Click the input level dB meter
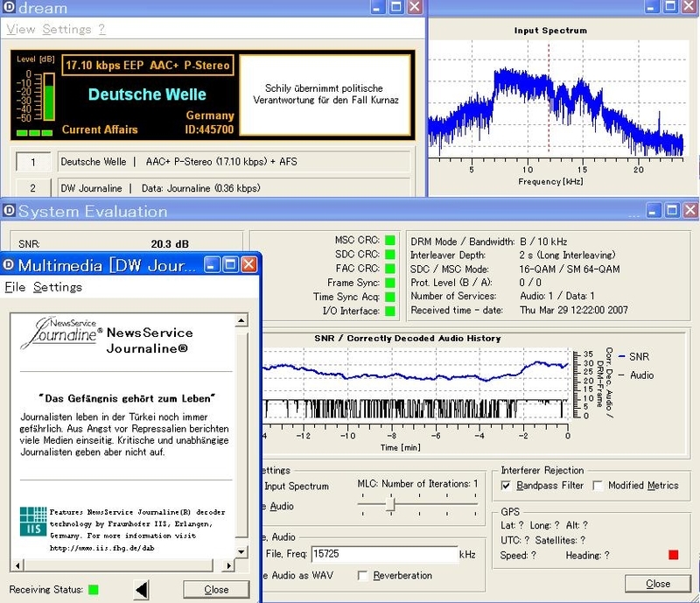Viewport: 700px width, 603px height. (49, 97)
